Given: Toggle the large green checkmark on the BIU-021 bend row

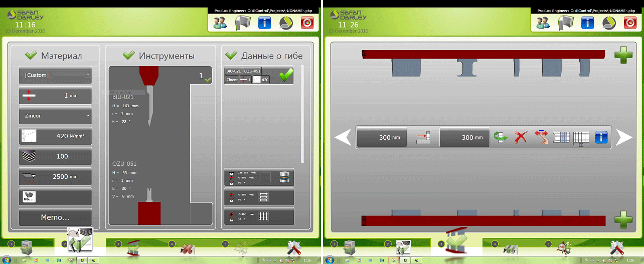Looking at the screenshot, I should 286,76.
